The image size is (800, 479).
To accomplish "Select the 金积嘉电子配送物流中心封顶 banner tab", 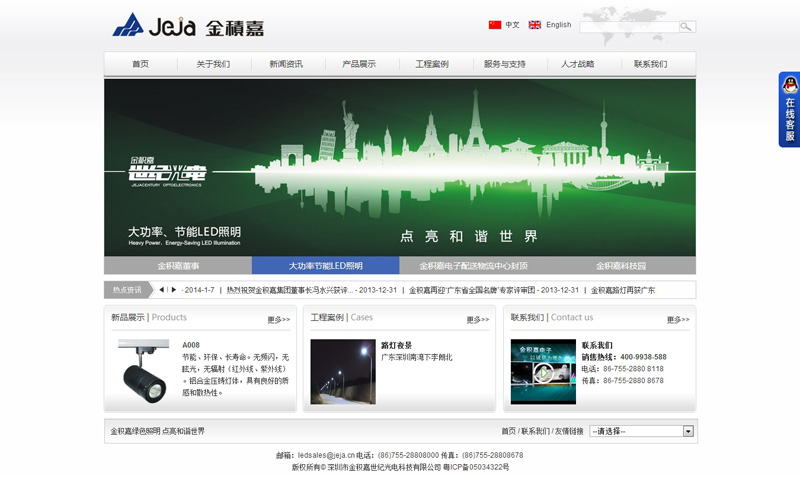I will [x=473, y=266].
